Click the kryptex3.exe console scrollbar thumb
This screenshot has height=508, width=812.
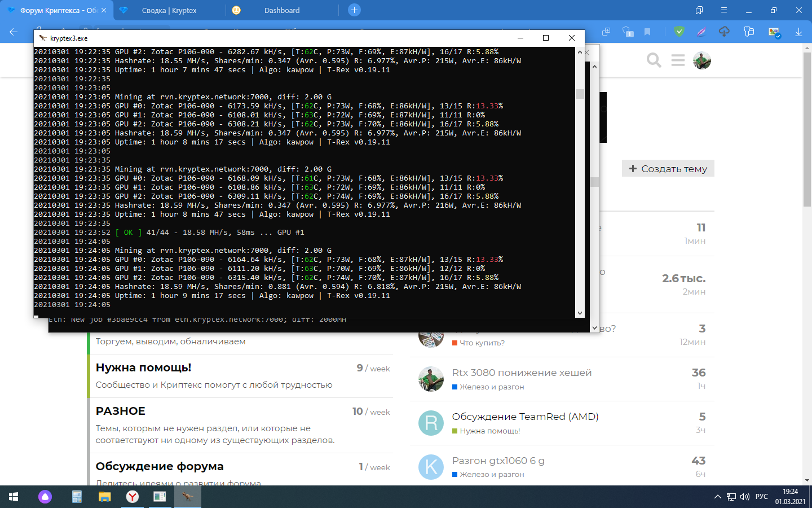[x=580, y=94]
